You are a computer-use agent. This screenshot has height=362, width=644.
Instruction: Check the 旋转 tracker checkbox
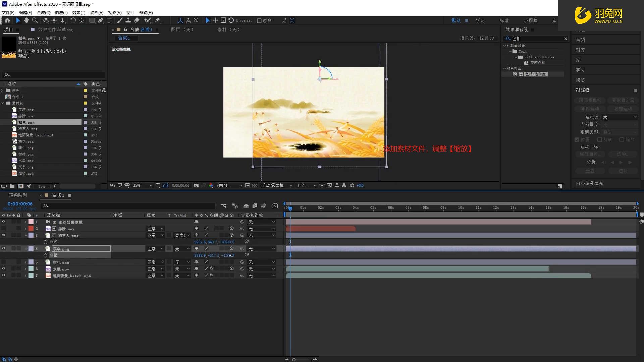(x=600, y=140)
